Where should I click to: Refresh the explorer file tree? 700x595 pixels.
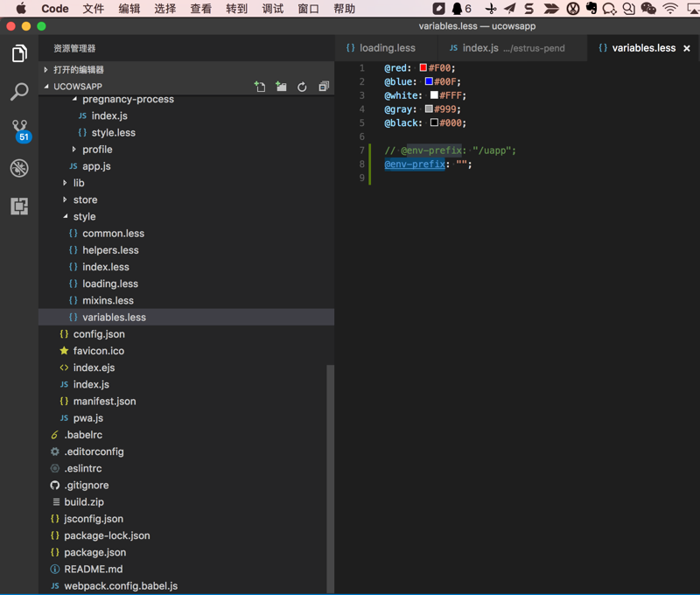pyautogui.click(x=302, y=87)
